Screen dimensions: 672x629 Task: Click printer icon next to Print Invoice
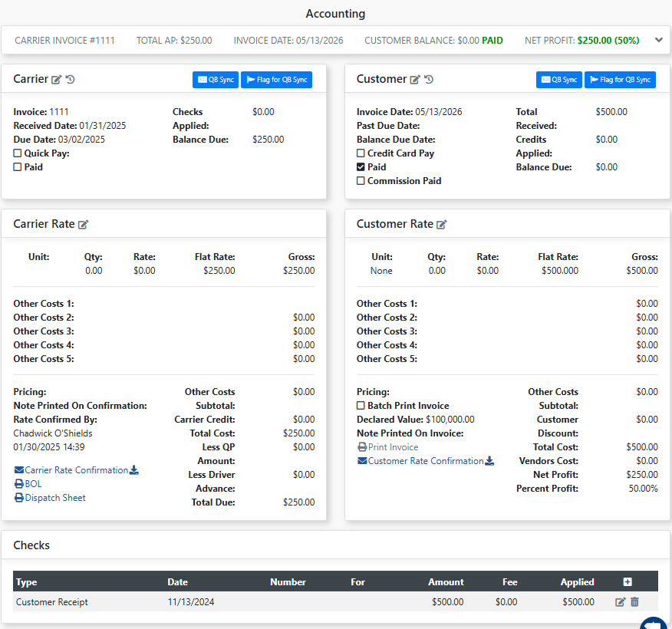click(362, 447)
